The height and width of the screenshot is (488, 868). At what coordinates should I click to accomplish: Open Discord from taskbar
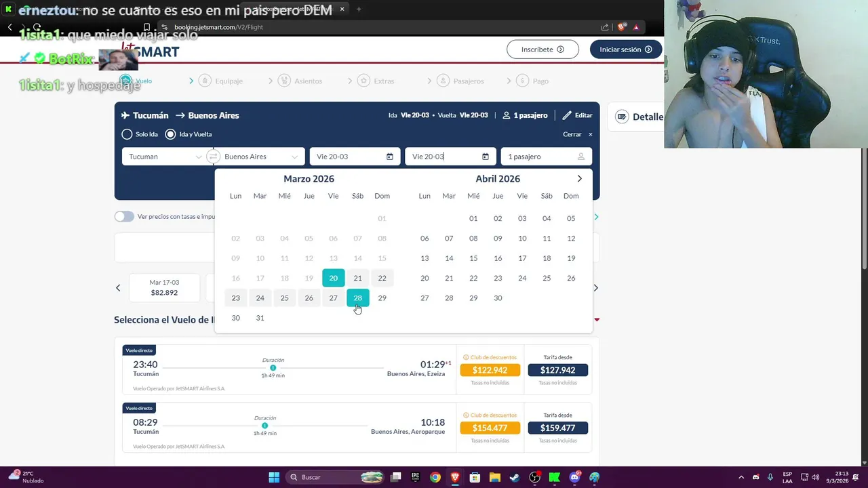pos(575,477)
